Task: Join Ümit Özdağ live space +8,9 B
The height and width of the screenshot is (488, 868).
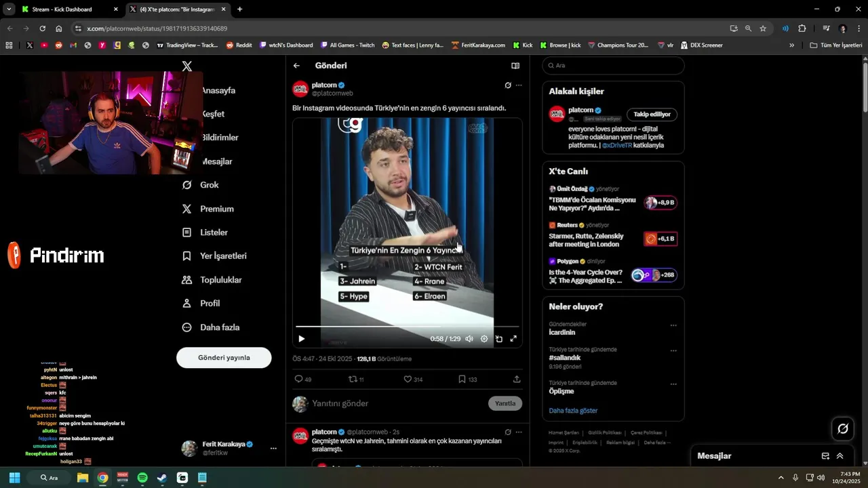Action: (x=660, y=203)
